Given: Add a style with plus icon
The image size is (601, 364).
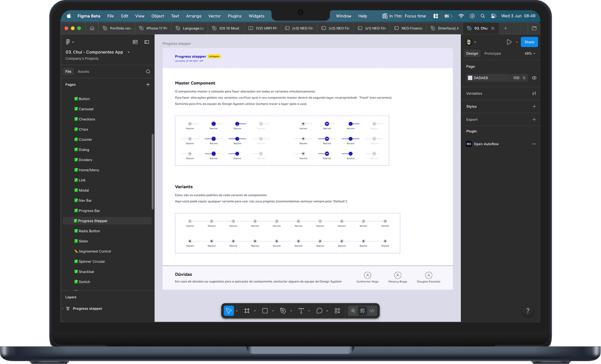Looking at the screenshot, I should (534, 106).
